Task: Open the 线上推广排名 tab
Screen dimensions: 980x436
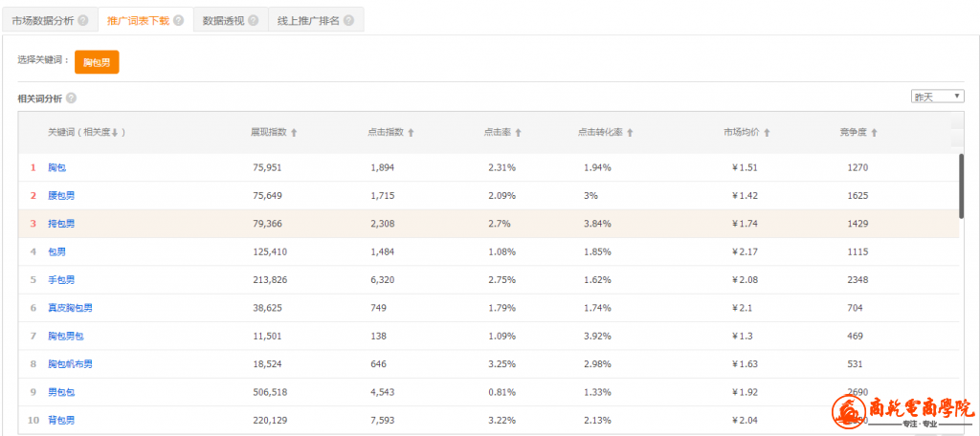Action: click(x=307, y=20)
